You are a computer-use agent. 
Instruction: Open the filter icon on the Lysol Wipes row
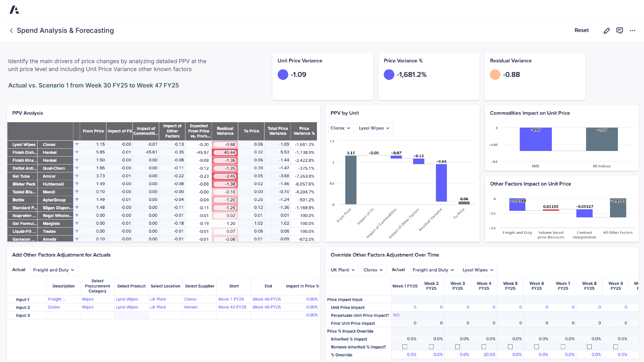(x=77, y=144)
